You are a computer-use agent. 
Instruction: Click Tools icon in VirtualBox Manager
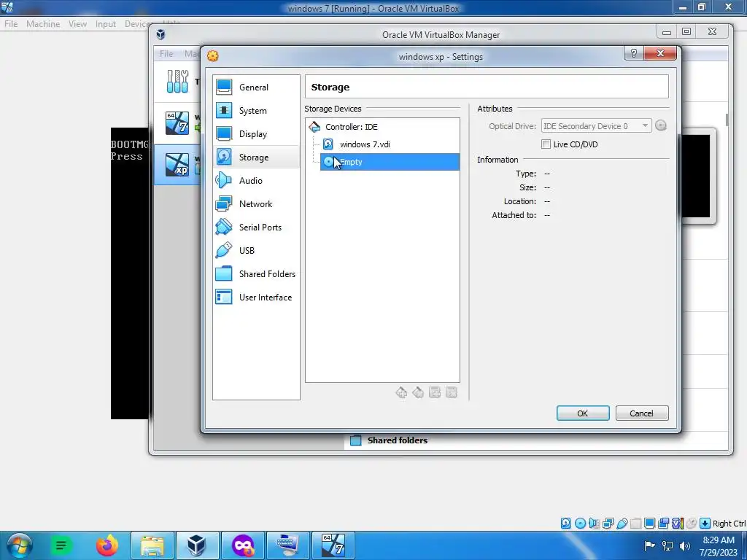point(177,82)
